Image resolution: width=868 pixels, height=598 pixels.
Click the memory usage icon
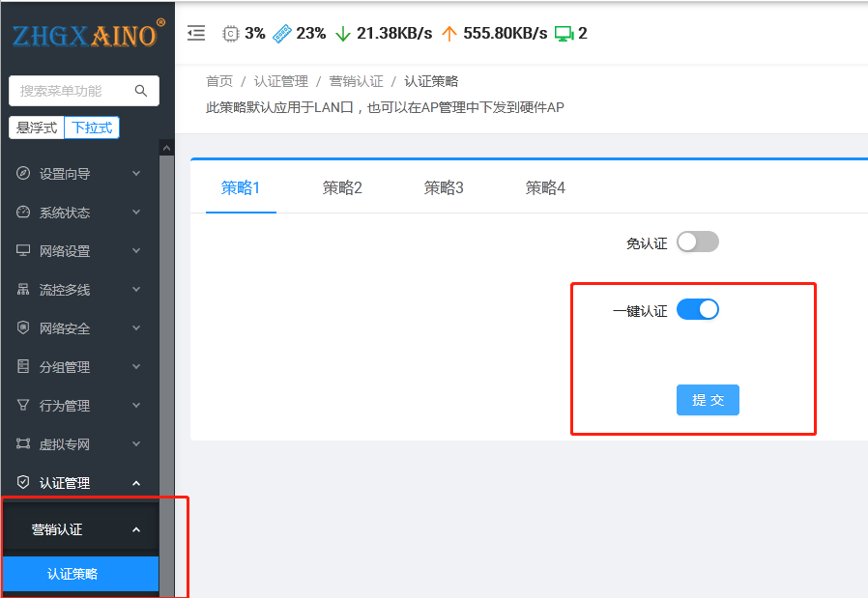pyautogui.click(x=281, y=33)
